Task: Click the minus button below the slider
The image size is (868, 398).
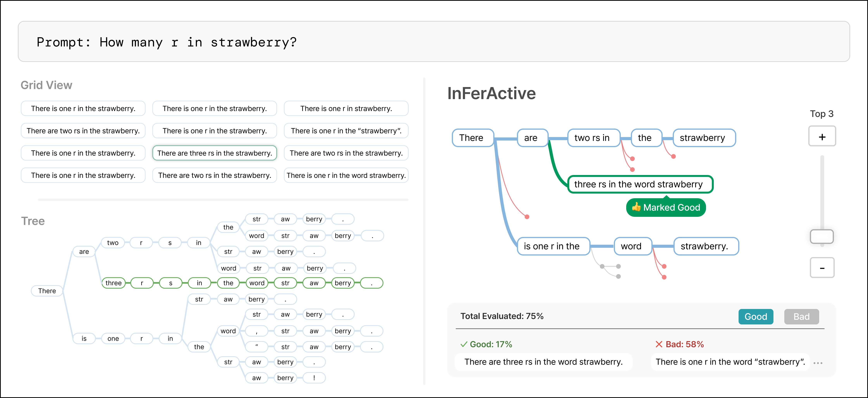Action: coord(822,268)
